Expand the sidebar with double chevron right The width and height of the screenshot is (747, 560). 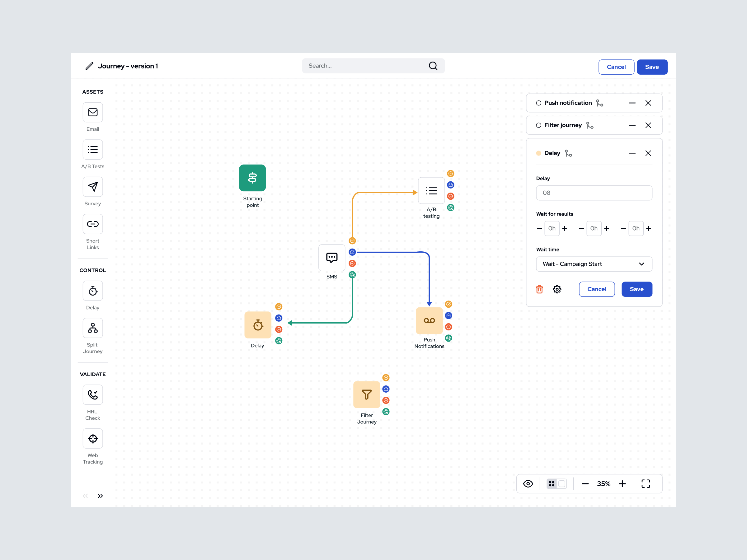100,496
